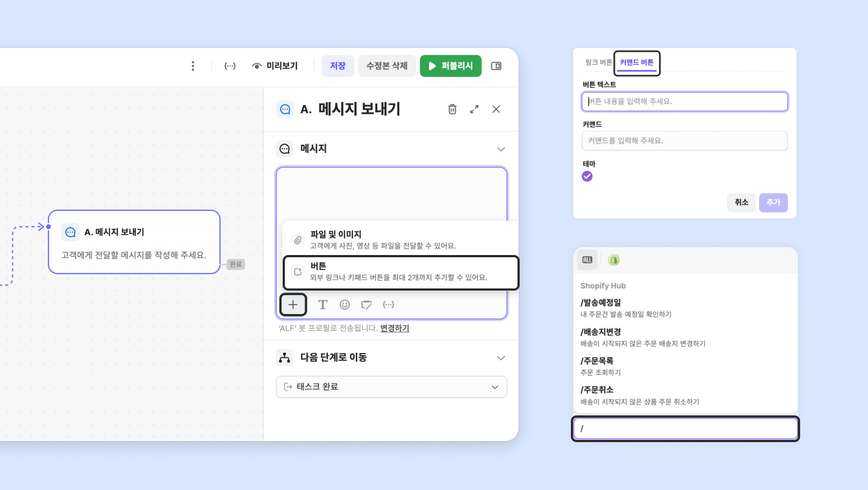This screenshot has height=490, width=868.
Task: Click the 취소 cancel button
Action: click(x=742, y=203)
